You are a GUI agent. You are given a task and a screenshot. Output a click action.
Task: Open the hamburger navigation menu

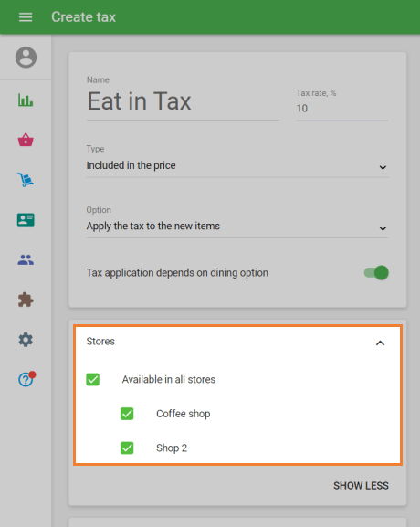coord(26,16)
